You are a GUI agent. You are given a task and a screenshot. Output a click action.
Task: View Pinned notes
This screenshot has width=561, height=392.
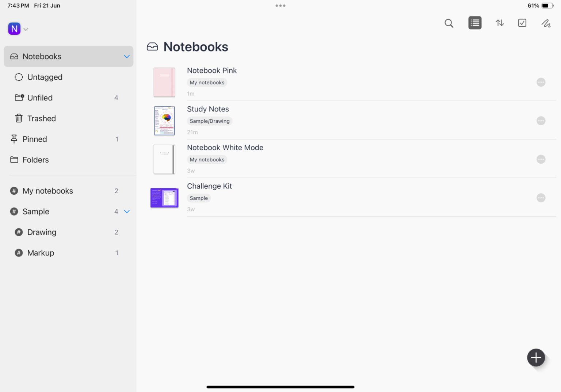(35, 139)
